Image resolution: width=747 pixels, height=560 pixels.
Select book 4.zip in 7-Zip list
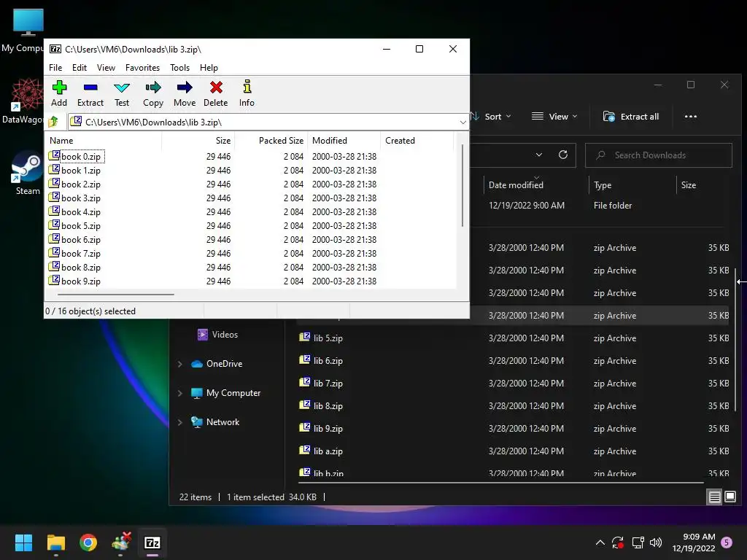point(81,212)
